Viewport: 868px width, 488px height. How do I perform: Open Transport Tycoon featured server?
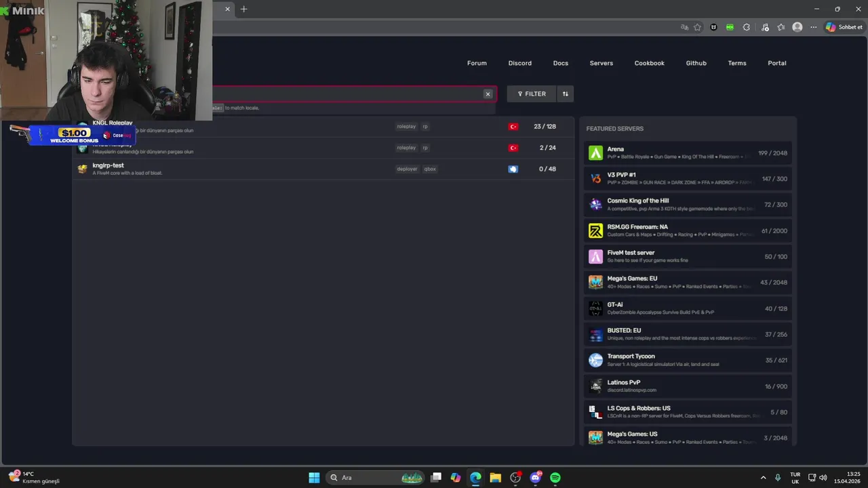click(x=688, y=361)
